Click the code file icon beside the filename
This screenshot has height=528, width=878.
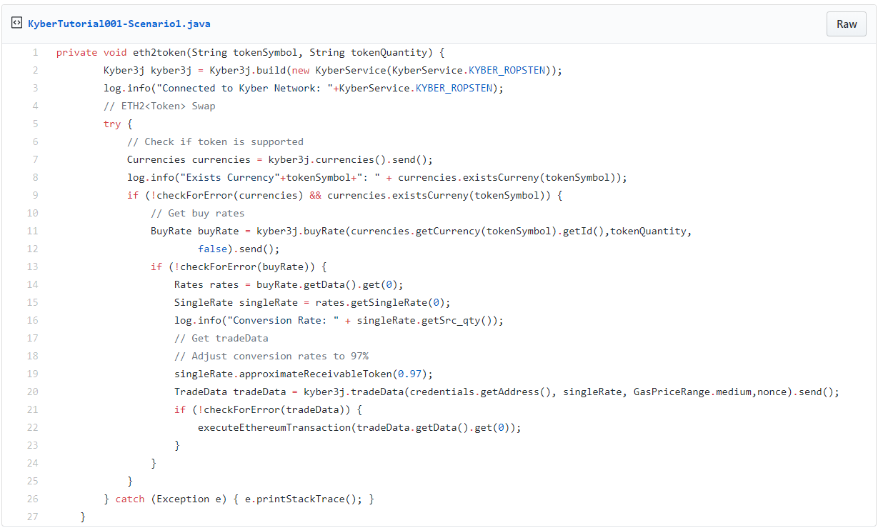pos(17,23)
